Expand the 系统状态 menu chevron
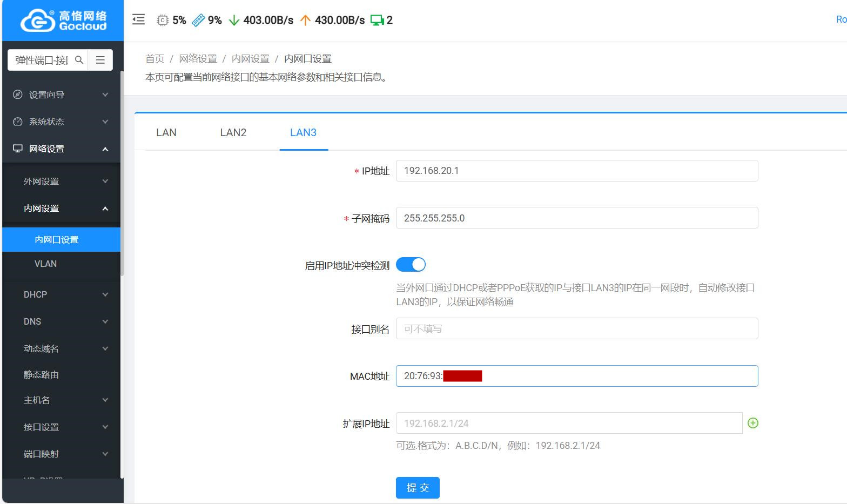 pyautogui.click(x=105, y=122)
